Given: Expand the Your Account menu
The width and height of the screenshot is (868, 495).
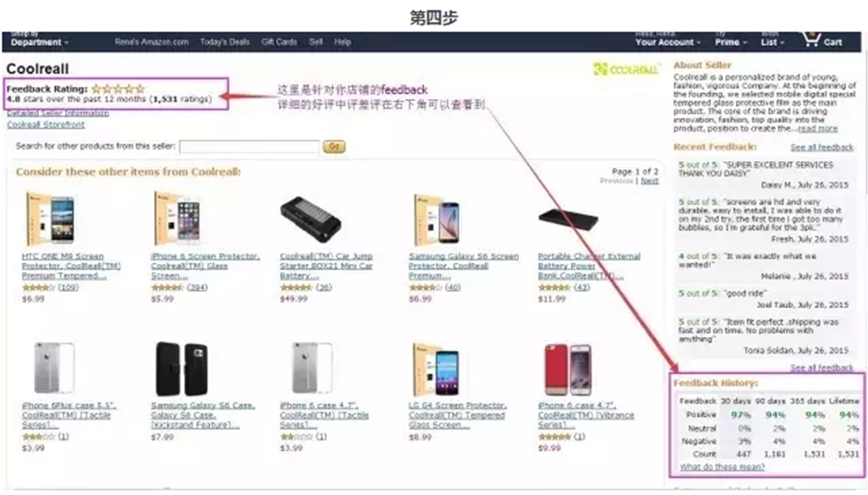Looking at the screenshot, I should 668,40.
